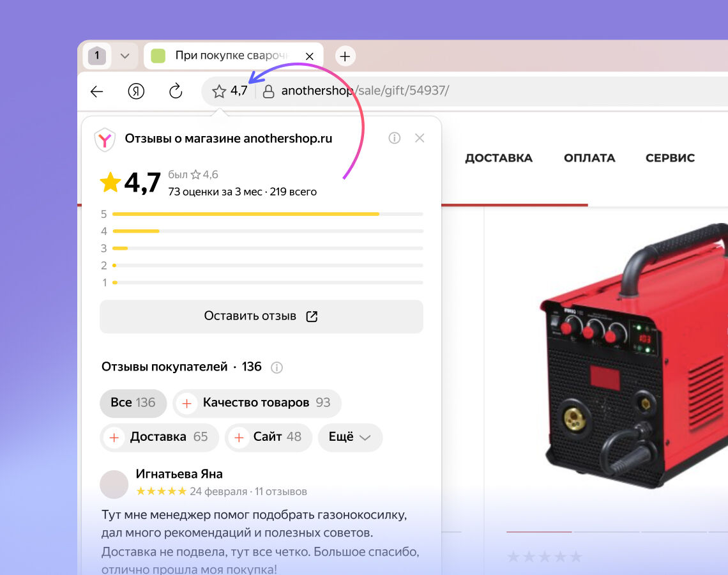Open a new tab with plus button
Viewport: 728px width, 575px height.
click(345, 56)
